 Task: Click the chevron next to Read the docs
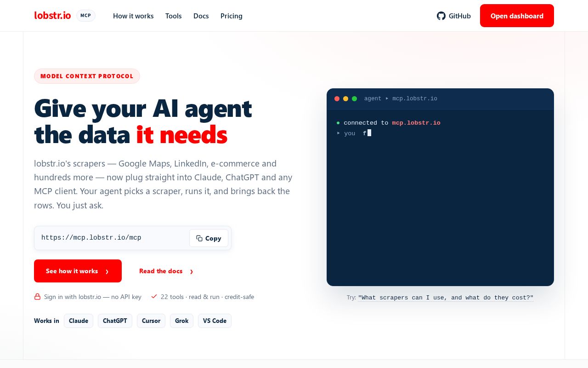[192, 271]
